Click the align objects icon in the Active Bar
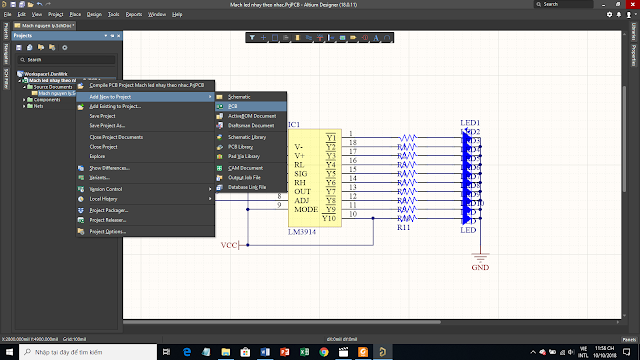The height and width of the screenshot is (360, 640). [x=286, y=38]
